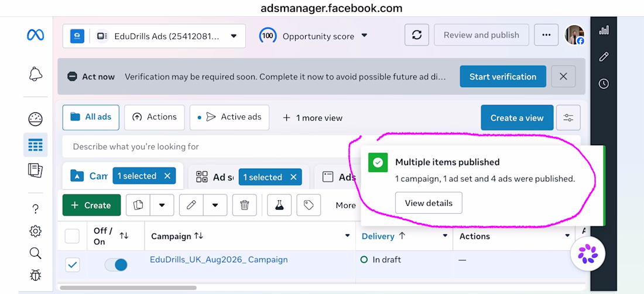Open the account overview gauge icon
The image size is (644, 294).
[x=35, y=119]
